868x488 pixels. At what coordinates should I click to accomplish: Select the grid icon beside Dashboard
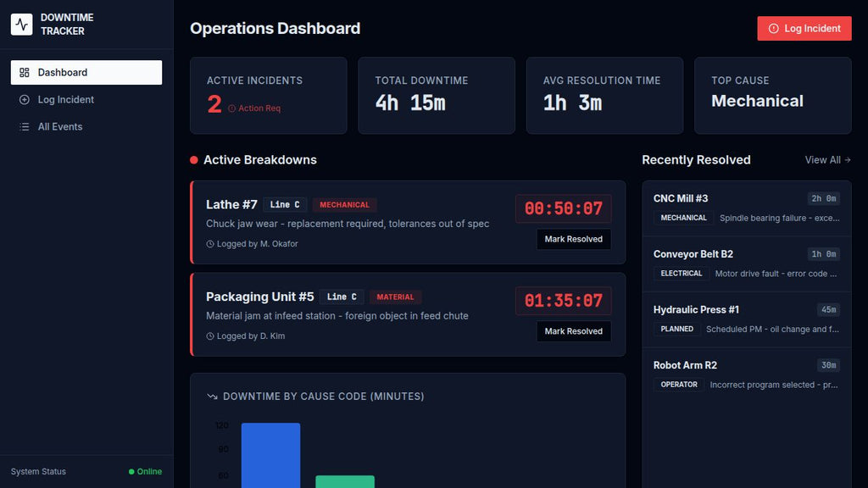click(x=26, y=72)
